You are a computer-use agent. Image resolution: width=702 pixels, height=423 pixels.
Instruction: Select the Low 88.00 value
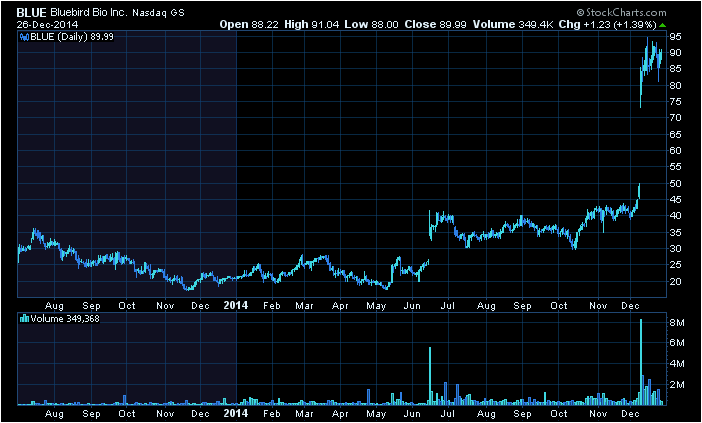(371, 24)
